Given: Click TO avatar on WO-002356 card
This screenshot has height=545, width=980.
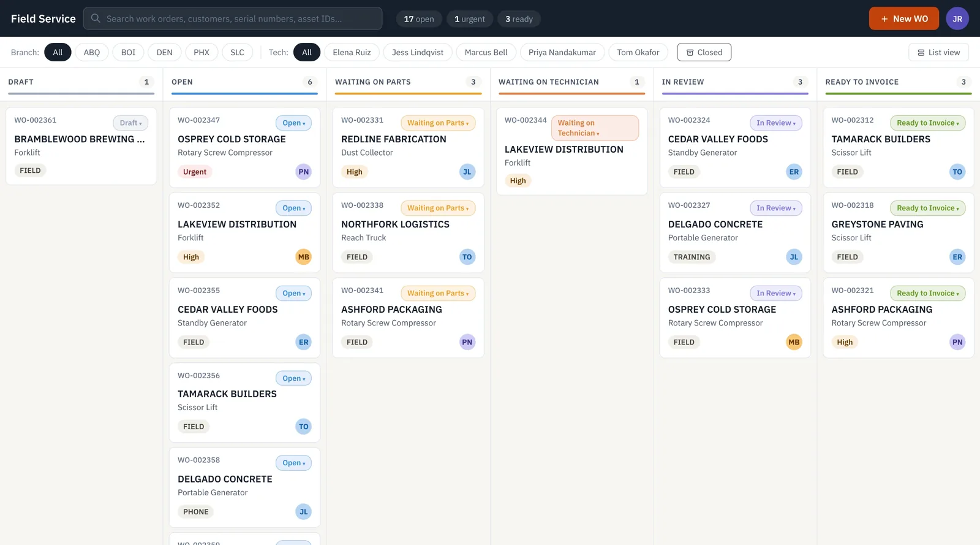Looking at the screenshot, I should pos(303,427).
